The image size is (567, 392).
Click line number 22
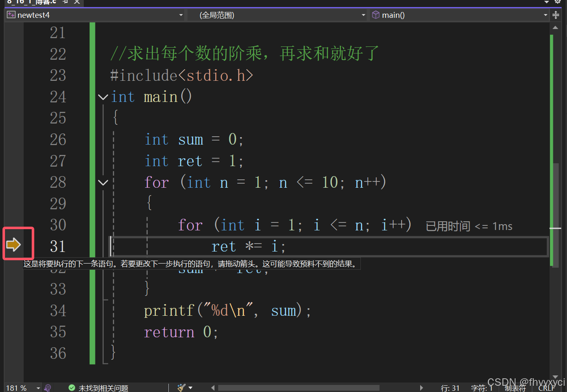[58, 54]
